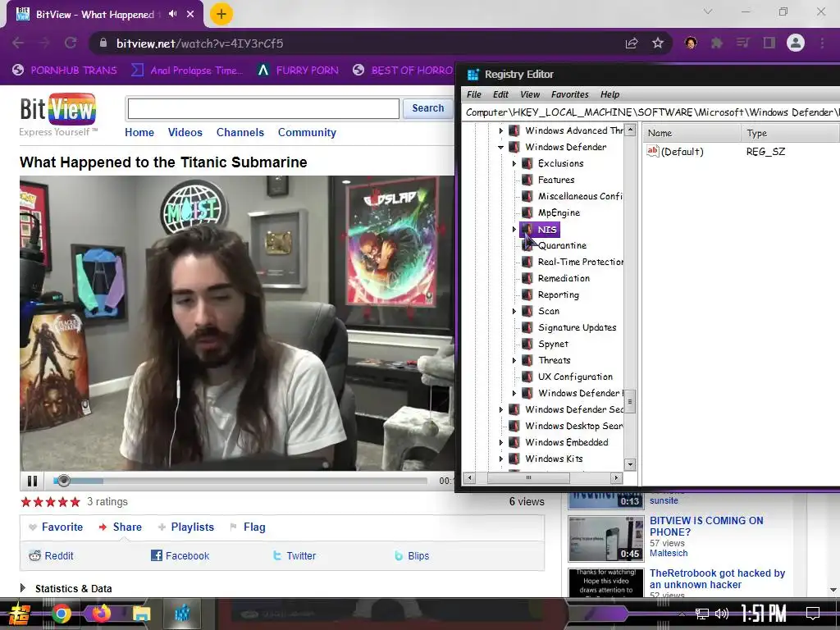Open Chrome from the taskbar
The image size is (840, 630).
tap(61, 614)
